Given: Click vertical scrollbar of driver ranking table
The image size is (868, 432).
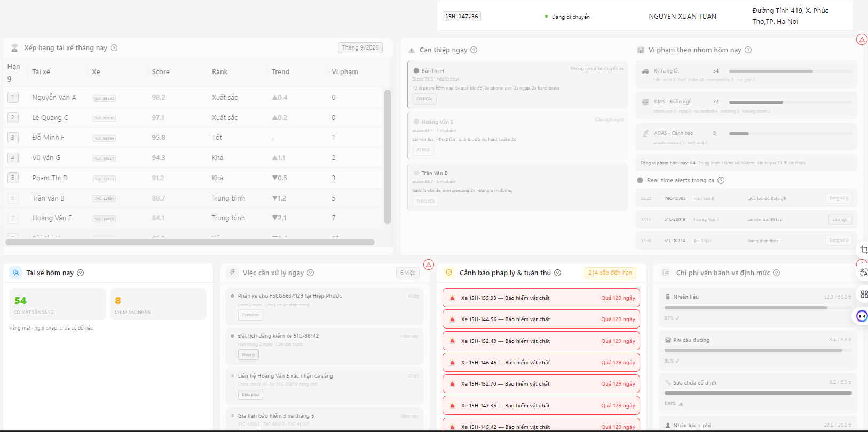Looking at the screenshot, I should pos(388,156).
